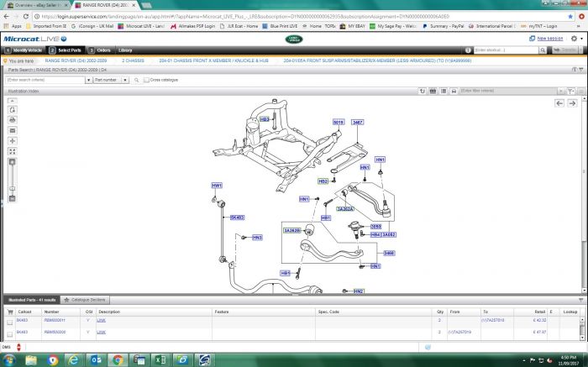Enable the Cross catalogue checkbox
The height and width of the screenshot is (367, 588).
146,80
